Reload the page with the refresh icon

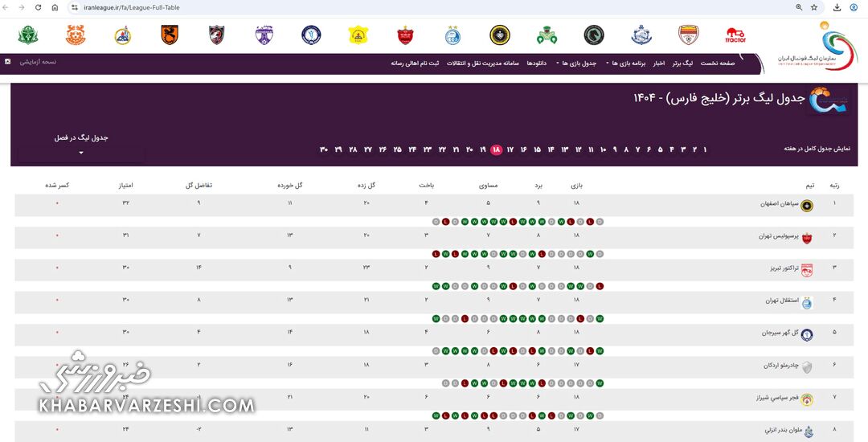[x=39, y=7]
